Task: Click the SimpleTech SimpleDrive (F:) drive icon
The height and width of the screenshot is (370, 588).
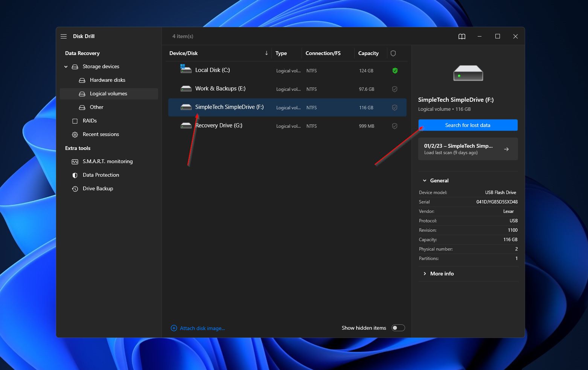Action: (186, 107)
